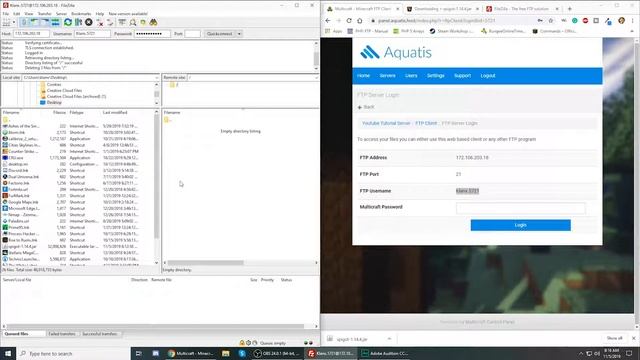This screenshot has height=360, width=640.
Task: Select Discord.lnk in local file list
Action: (x=18, y=171)
